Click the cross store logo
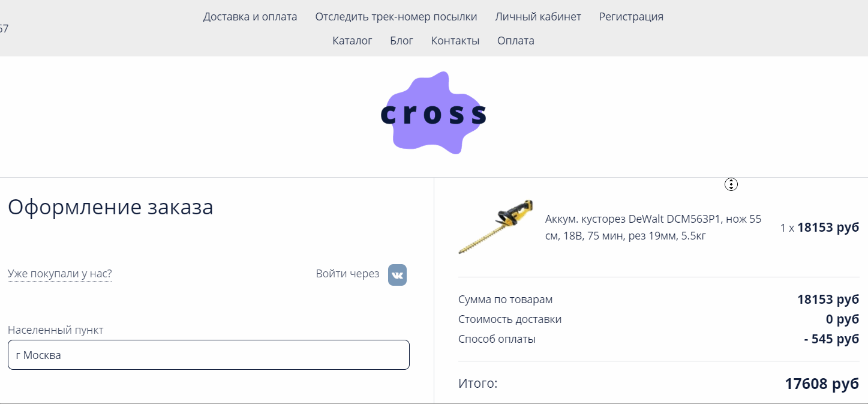This screenshot has width=868, height=404. click(x=434, y=113)
